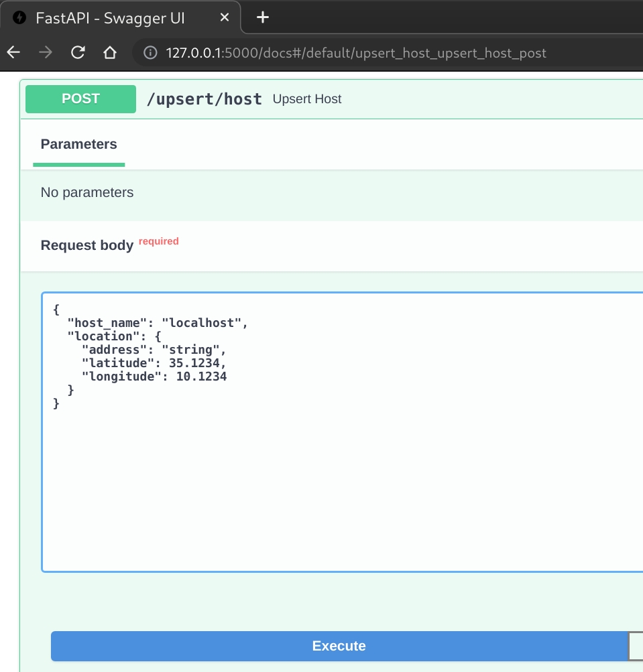Click the browser forward arrow
Image resolution: width=643 pixels, height=672 pixels.
click(x=46, y=53)
